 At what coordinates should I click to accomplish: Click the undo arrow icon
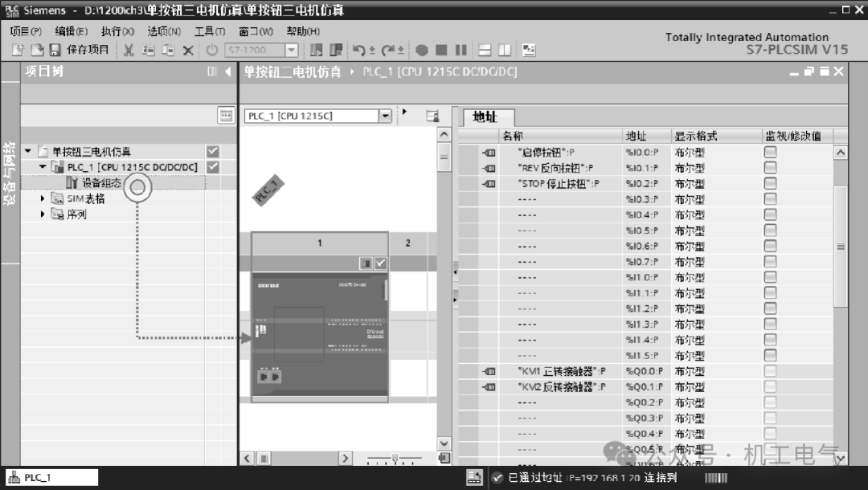pos(358,51)
